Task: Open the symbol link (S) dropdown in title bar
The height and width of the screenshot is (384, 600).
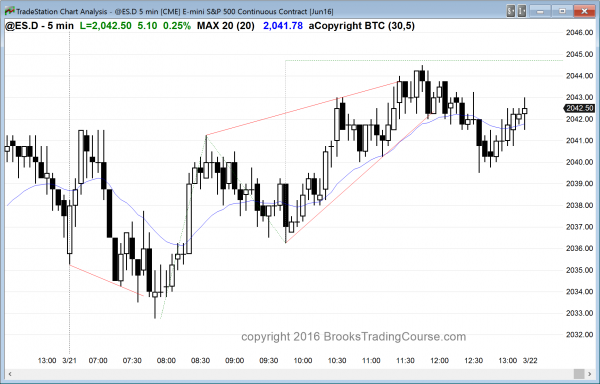Action: (511, 11)
